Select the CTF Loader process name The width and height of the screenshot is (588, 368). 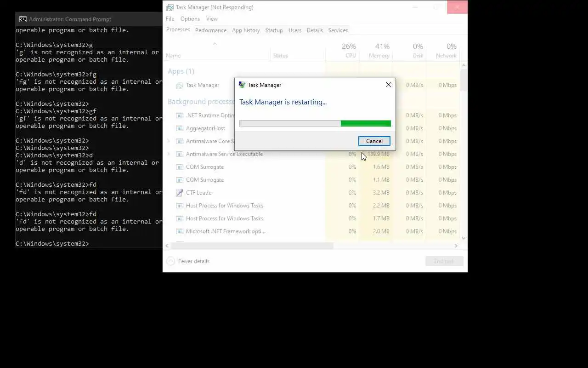199,193
